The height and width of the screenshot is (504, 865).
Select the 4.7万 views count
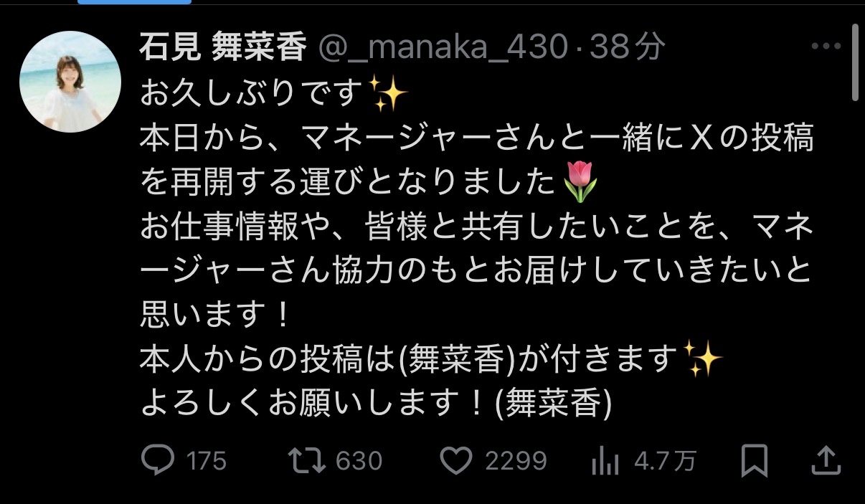click(x=664, y=461)
